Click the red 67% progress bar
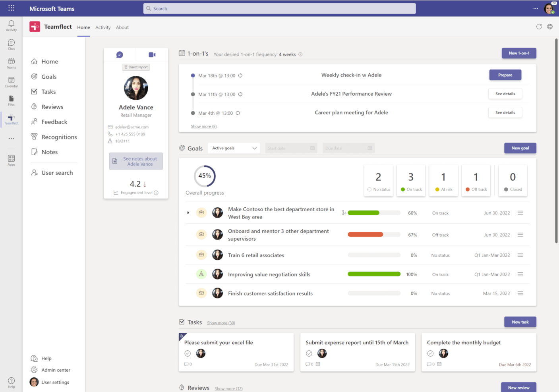 point(374,235)
